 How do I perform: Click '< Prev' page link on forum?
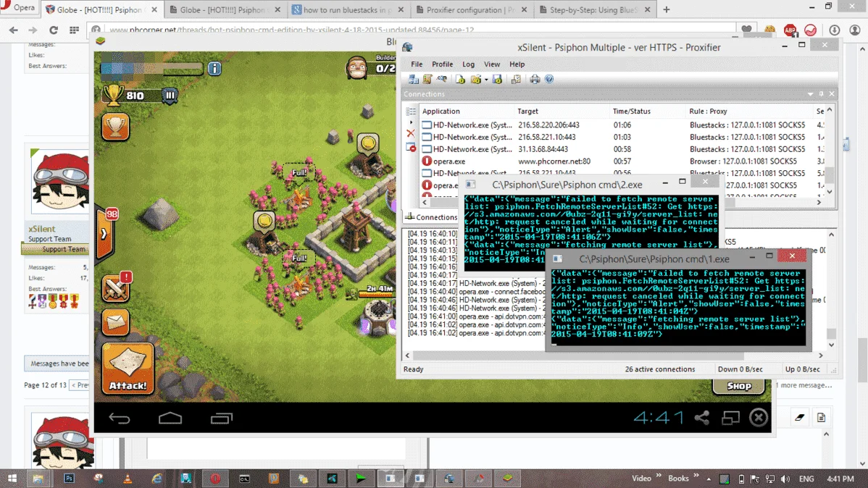tap(80, 384)
